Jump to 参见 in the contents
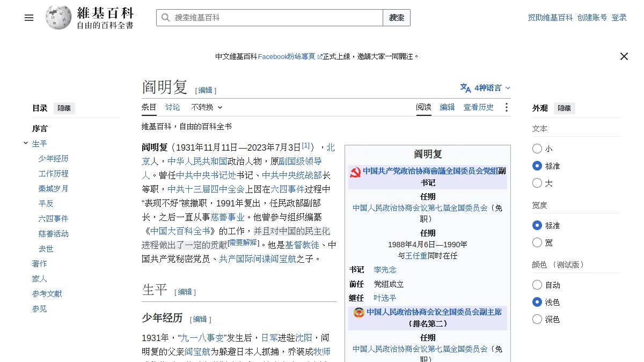 pyautogui.click(x=40, y=309)
